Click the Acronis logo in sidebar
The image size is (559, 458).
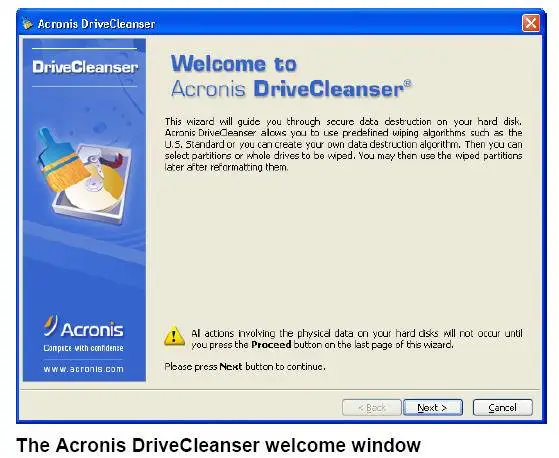click(x=83, y=326)
